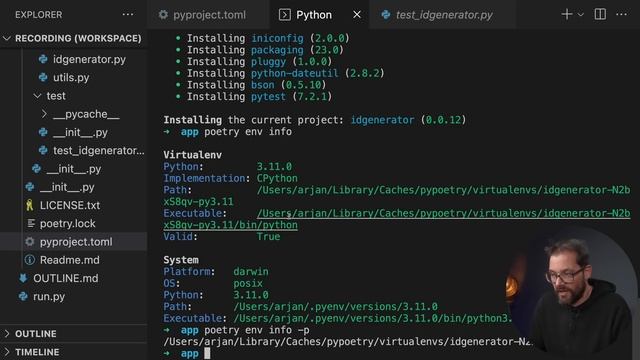Click the terminal icon on Python tab
The height and width of the screenshot is (360, 640).
[x=284, y=15]
